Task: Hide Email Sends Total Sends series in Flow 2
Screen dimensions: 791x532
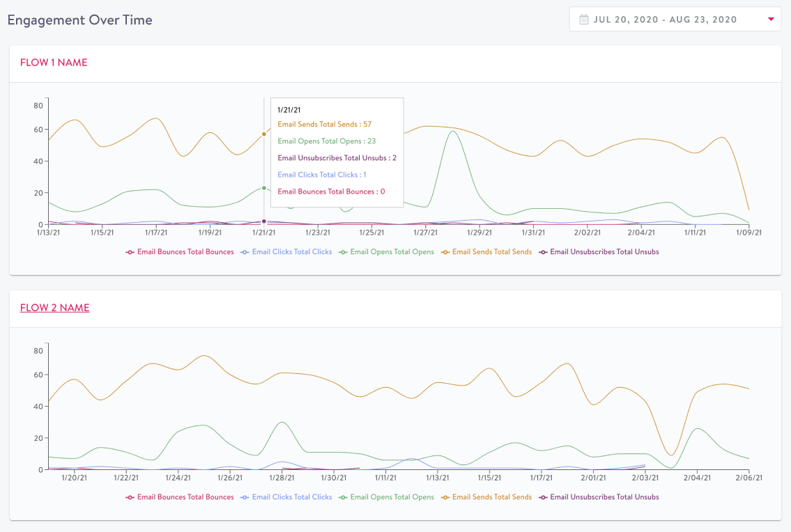Action: (486, 496)
